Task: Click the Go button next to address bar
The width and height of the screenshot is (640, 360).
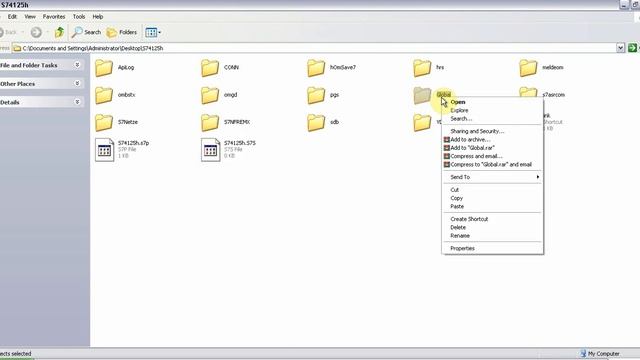Action: [x=632, y=48]
